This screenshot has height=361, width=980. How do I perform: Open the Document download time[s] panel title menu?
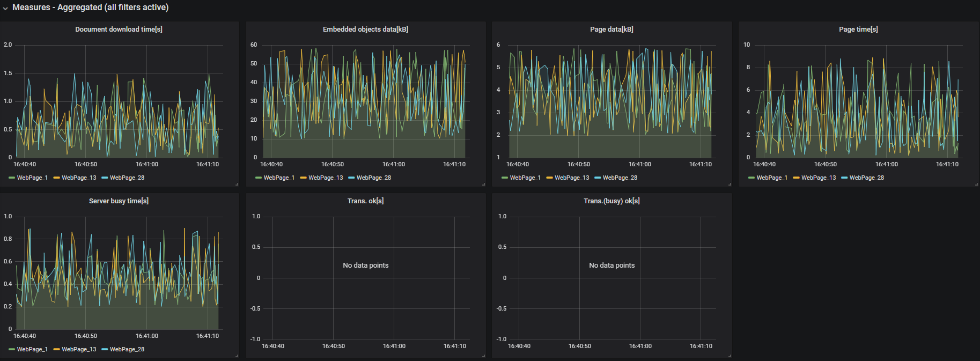(119, 30)
